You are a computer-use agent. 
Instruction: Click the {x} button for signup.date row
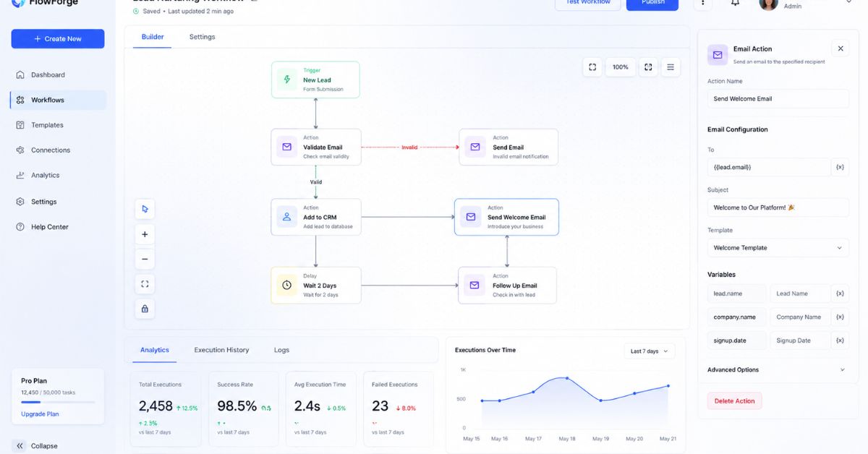click(840, 340)
